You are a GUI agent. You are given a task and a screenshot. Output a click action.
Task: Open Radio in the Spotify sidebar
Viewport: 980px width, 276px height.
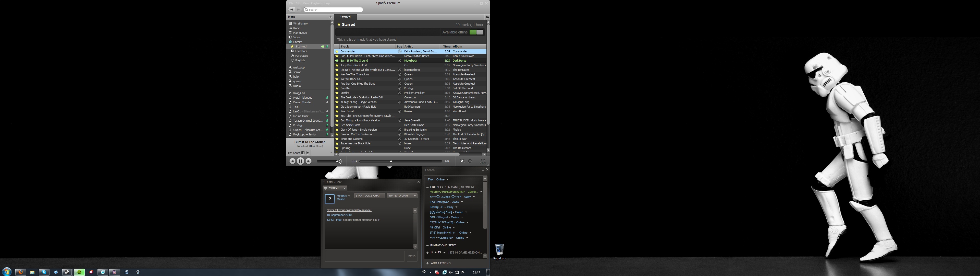(296, 28)
